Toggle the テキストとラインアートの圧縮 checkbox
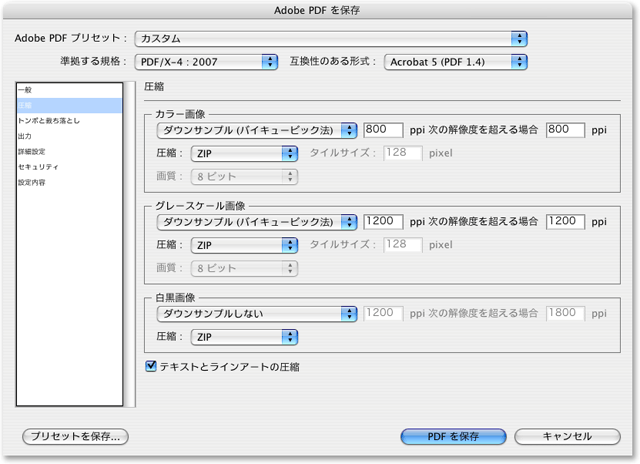Image resolution: width=640 pixels, height=464 pixels. click(x=152, y=367)
